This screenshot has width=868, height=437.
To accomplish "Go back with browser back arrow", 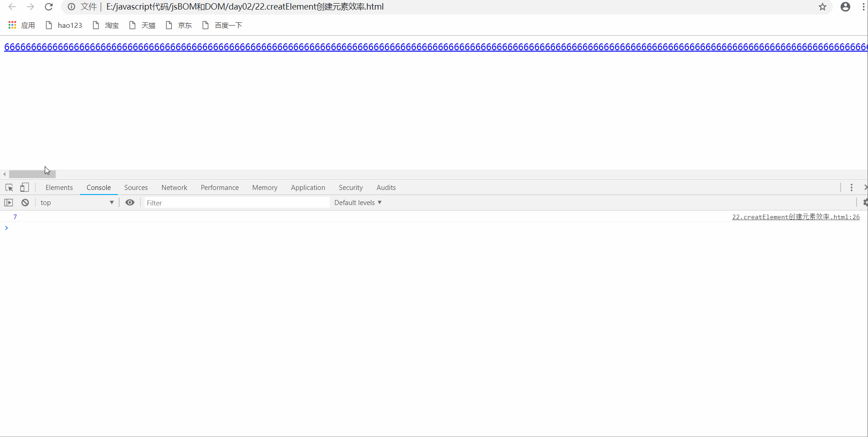I will point(12,7).
